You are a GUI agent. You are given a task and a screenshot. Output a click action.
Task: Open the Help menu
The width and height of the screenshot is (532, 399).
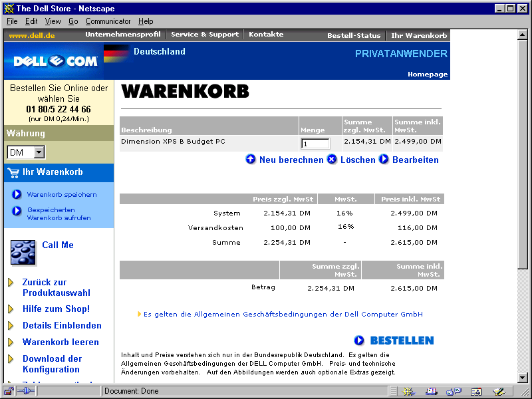(x=146, y=21)
